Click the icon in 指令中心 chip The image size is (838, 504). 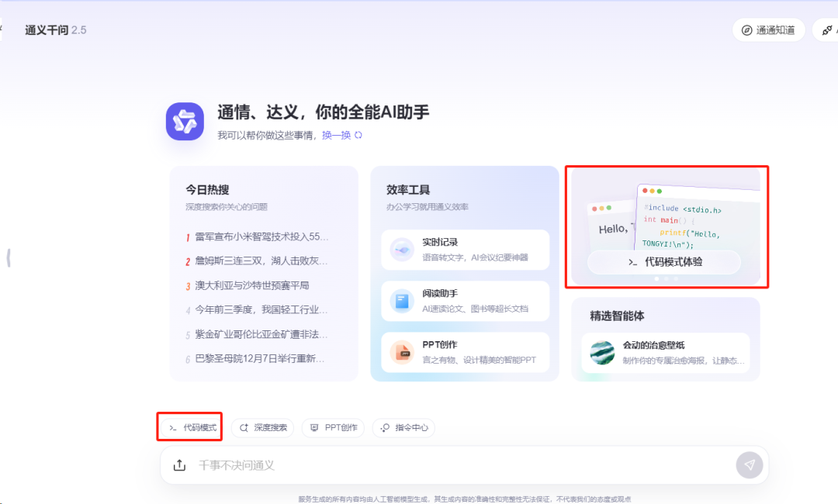coord(385,428)
